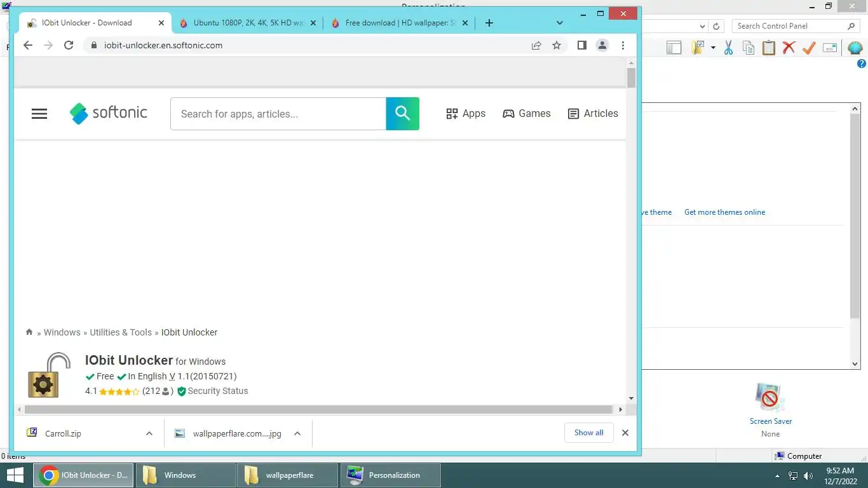
Task: Click the folder options icon in Personalization toolbar
Action: point(699,48)
